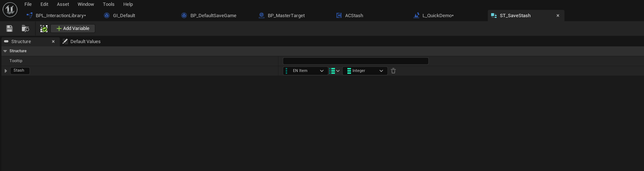The image size is (644, 171).
Task: Delete the Stash variable with trash icon
Action: [393, 71]
